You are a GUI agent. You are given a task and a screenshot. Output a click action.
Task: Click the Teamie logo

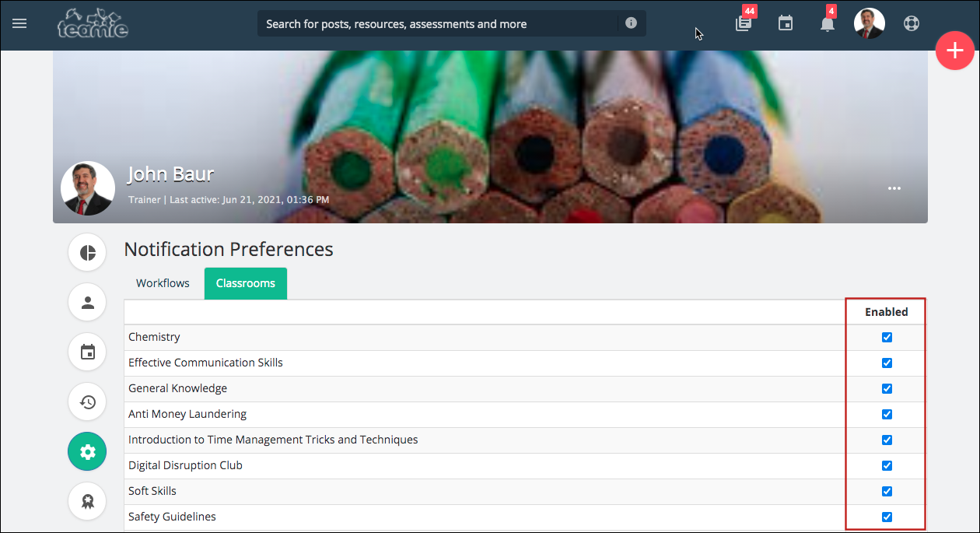(93, 23)
